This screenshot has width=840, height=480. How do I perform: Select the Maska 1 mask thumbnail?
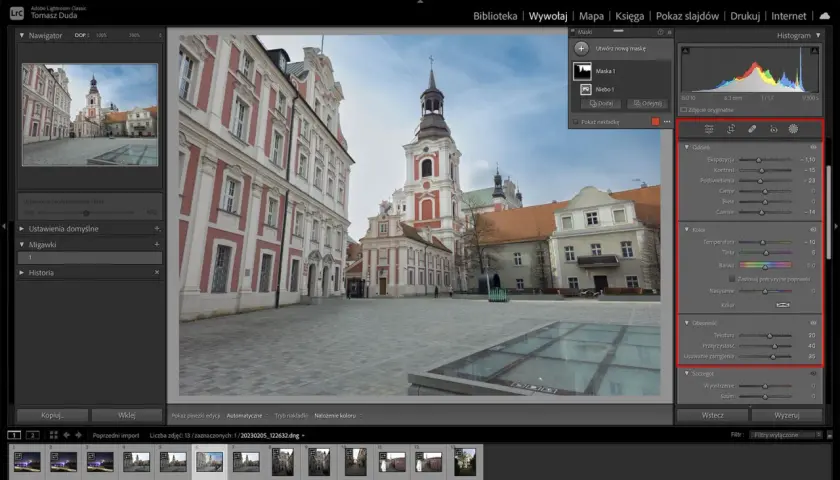click(x=582, y=71)
